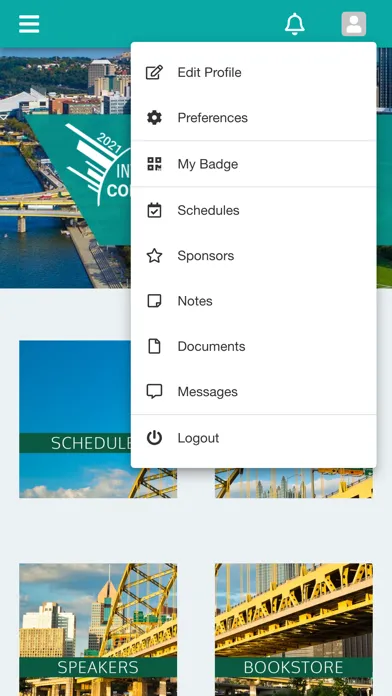Open the hamburger navigation menu
This screenshot has width=392, height=696.
click(x=29, y=24)
